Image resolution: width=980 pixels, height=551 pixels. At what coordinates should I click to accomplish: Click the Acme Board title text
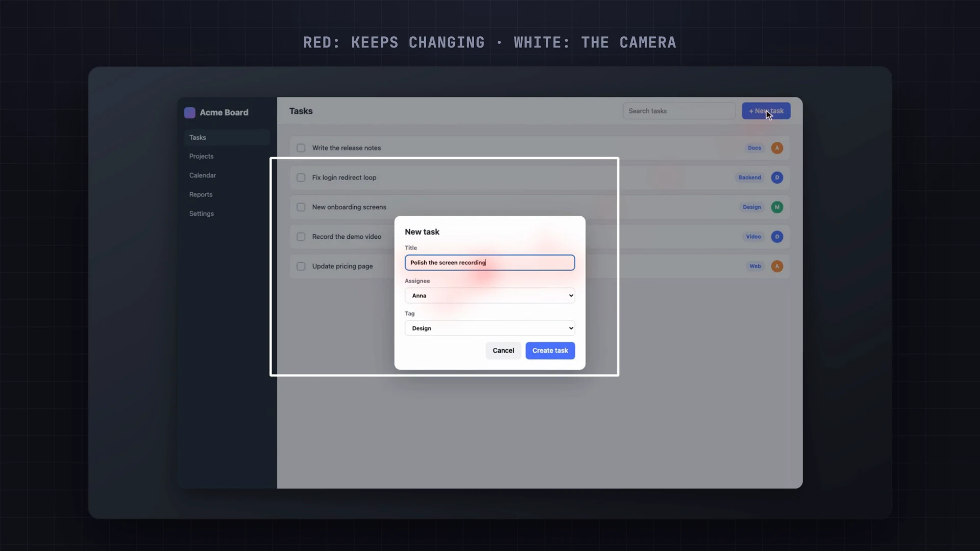224,113
